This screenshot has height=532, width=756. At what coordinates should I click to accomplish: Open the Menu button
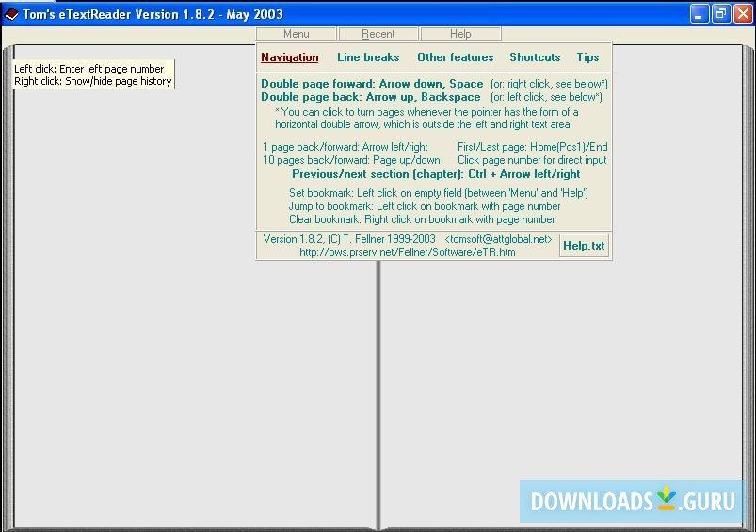point(296,34)
